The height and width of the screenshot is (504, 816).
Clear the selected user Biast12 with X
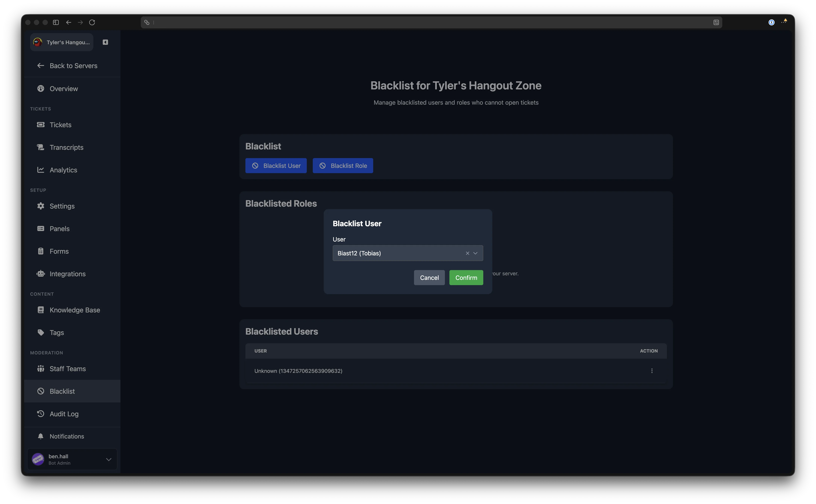(x=467, y=253)
